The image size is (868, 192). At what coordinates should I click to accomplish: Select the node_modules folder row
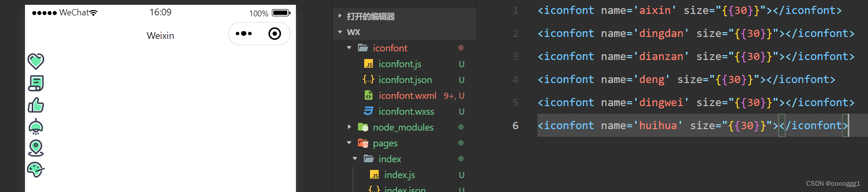pos(404,127)
